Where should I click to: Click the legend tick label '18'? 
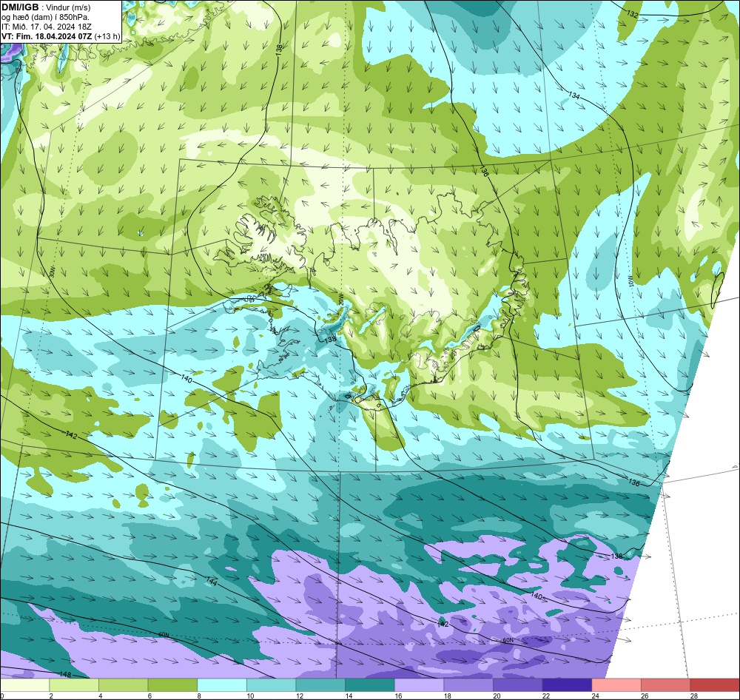pyautogui.click(x=448, y=696)
